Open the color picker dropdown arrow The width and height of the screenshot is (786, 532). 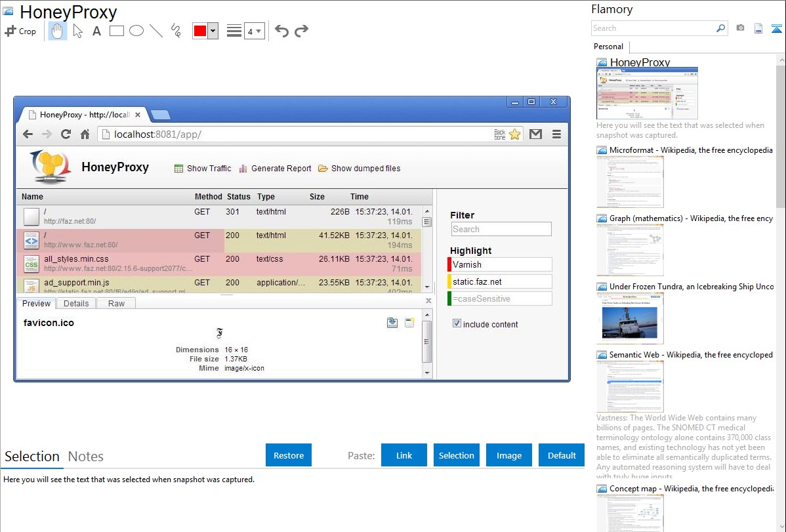tap(213, 31)
